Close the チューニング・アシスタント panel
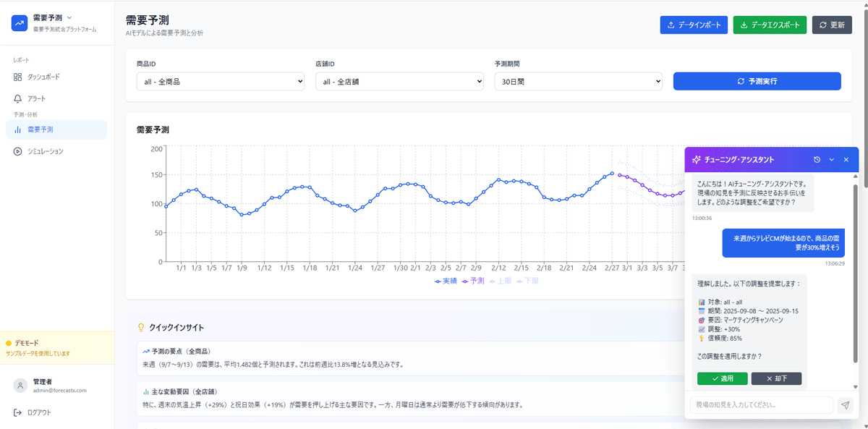This screenshot has width=868, height=429. click(846, 159)
